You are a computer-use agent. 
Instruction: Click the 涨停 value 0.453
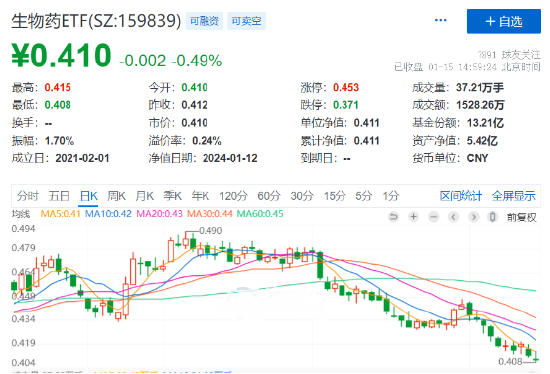(x=346, y=87)
